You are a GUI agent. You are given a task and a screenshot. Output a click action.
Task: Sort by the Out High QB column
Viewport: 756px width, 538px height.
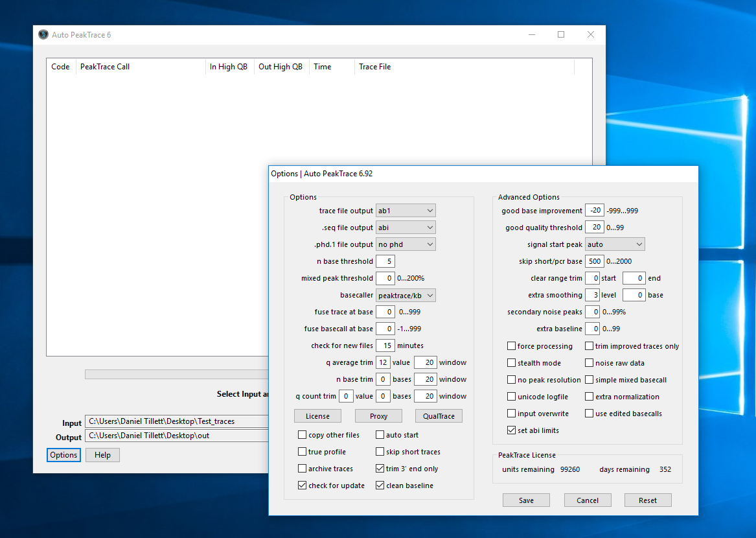click(281, 67)
